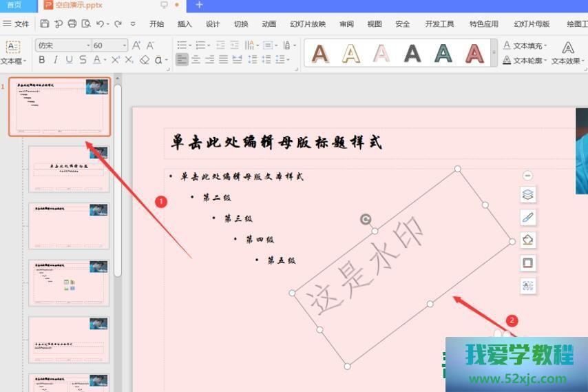The width and height of the screenshot is (588, 392).
Task: Click the shape fill bucket floating icon
Action: click(x=527, y=240)
